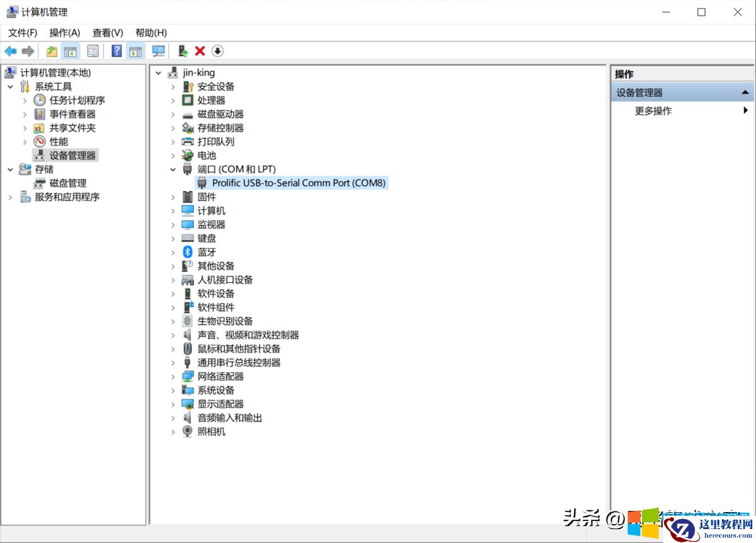
Task: Click the 电池 battery icon
Action: pyautogui.click(x=188, y=156)
